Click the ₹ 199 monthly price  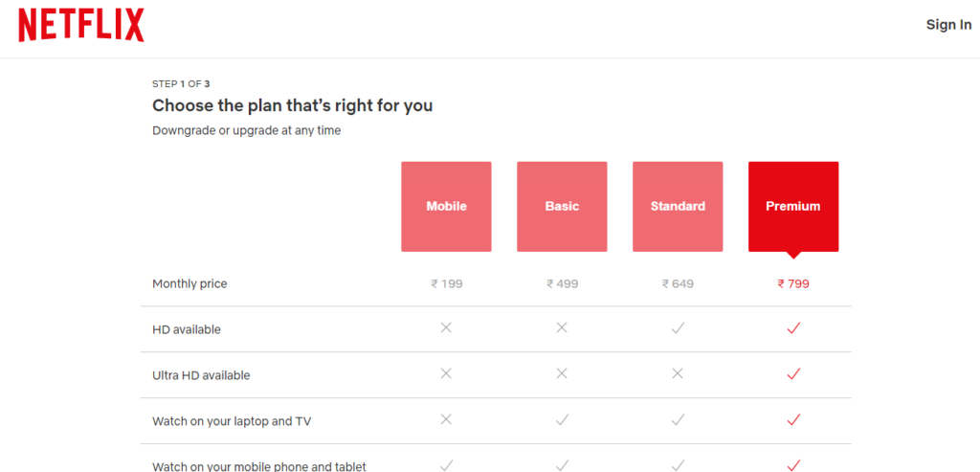(447, 283)
